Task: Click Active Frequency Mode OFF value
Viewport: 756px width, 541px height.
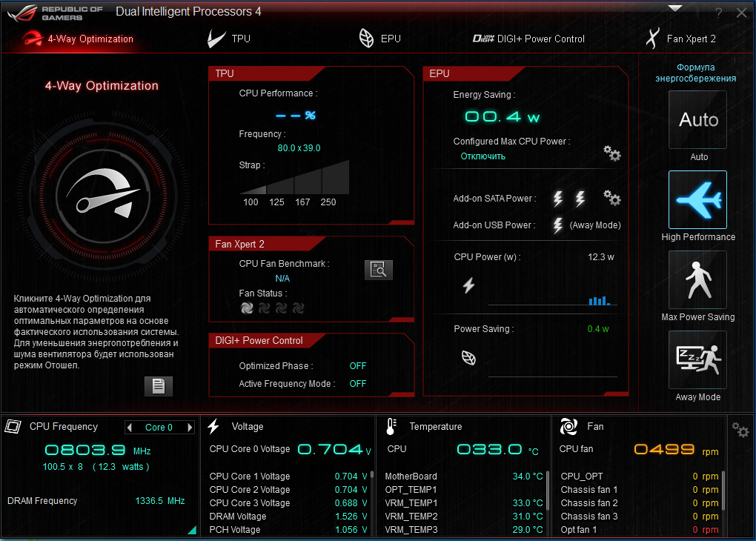Action: (x=358, y=384)
